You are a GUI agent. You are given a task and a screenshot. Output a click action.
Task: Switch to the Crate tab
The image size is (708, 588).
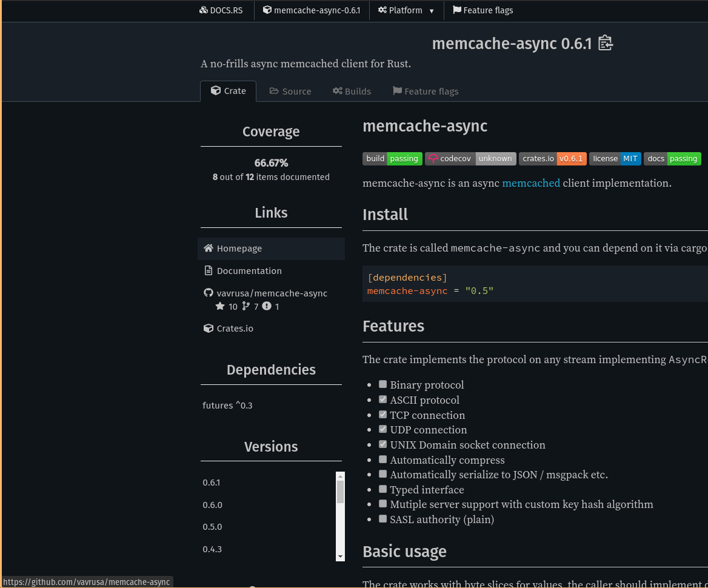pyautogui.click(x=229, y=91)
